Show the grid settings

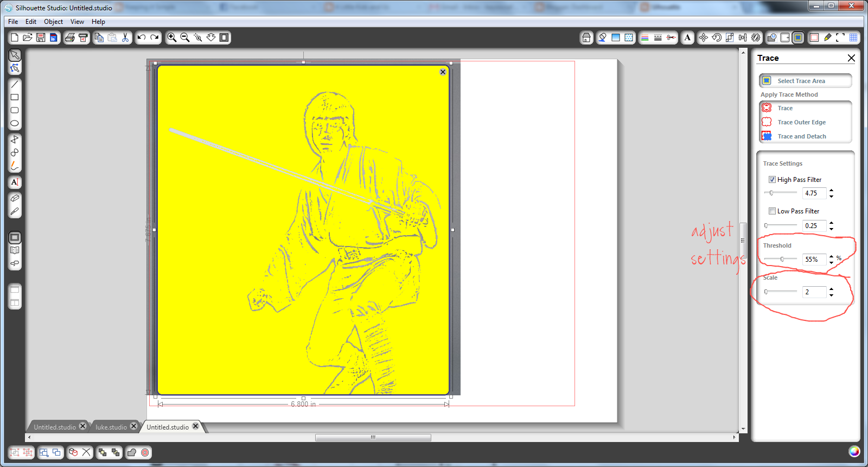point(853,37)
